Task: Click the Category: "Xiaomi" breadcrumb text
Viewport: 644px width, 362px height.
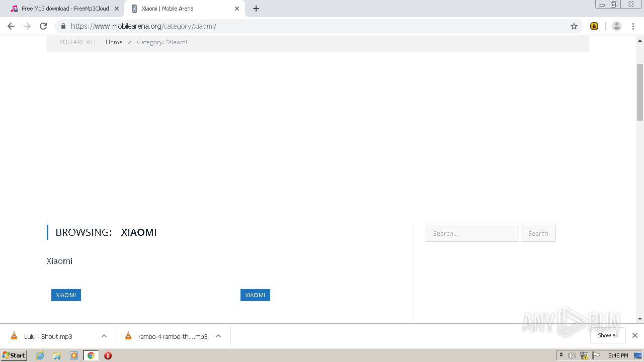Action: pos(163,42)
